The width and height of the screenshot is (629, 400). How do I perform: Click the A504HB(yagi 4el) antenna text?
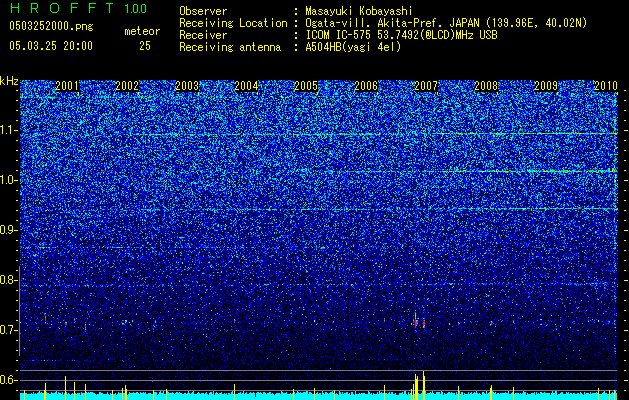353,47
